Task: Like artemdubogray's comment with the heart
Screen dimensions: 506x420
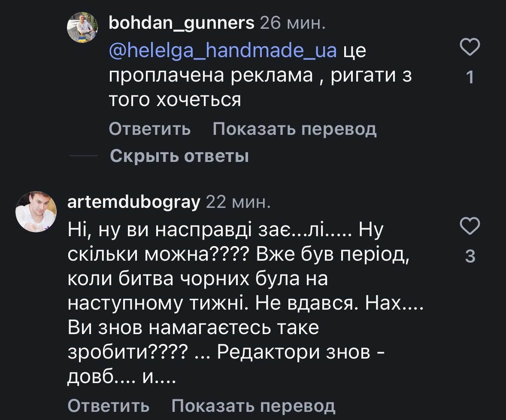Action: point(470,225)
